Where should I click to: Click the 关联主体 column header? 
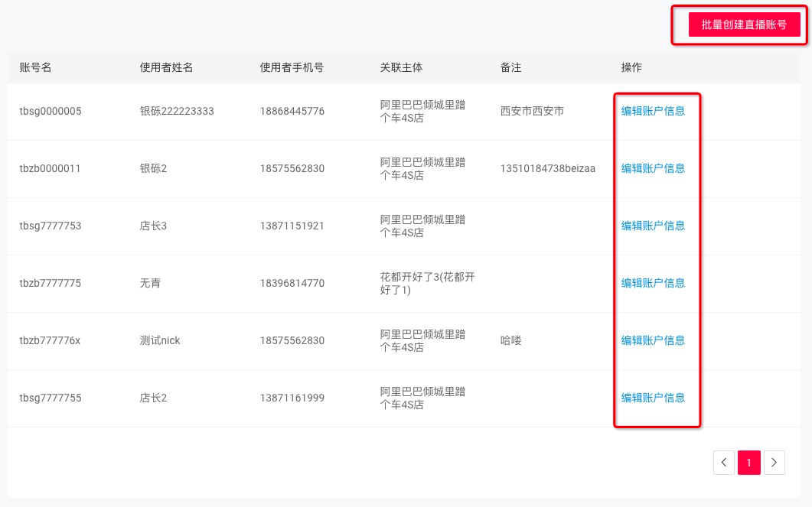(x=401, y=67)
